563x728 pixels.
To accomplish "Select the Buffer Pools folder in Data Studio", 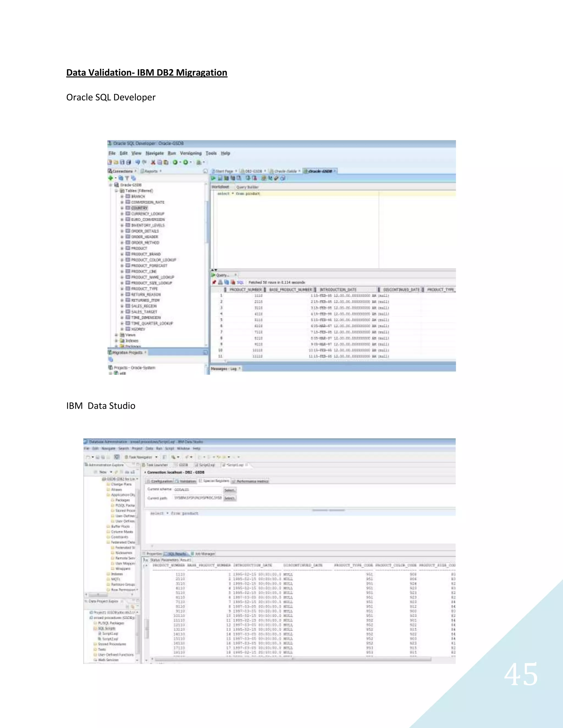I will click(120, 526).
